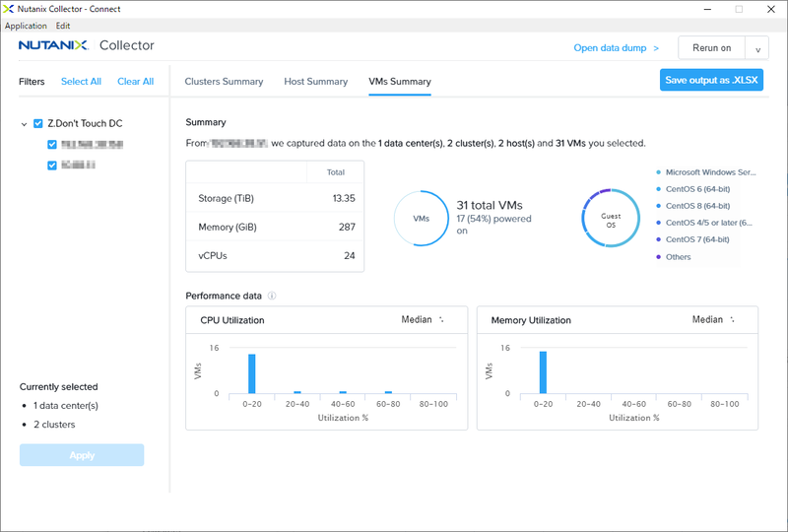The width and height of the screenshot is (788, 532).
Task: Click the VMs donut chart
Action: click(x=422, y=219)
